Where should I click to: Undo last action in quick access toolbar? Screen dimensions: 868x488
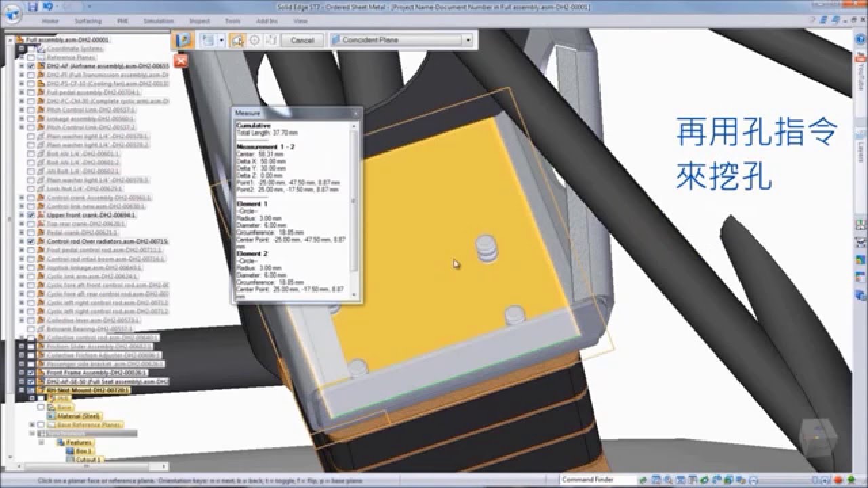click(x=47, y=7)
